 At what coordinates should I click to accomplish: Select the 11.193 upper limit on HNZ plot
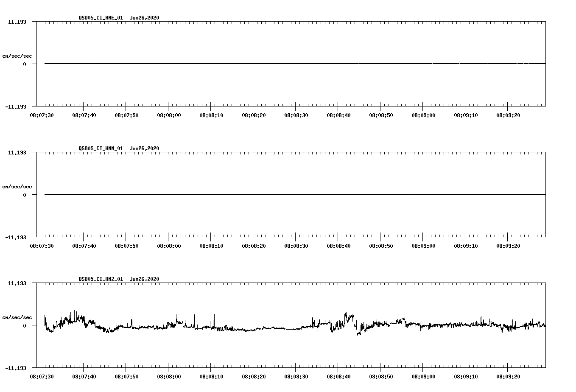click(17, 283)
